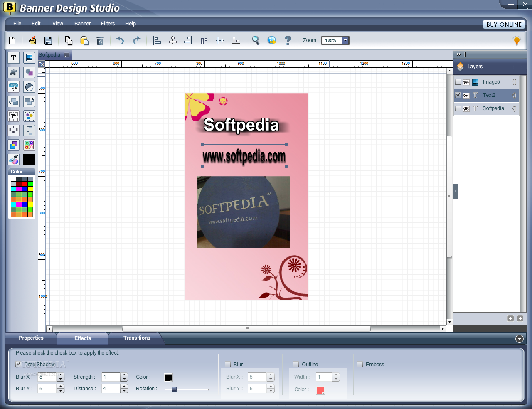Select the Symbol splat tool
The width and height of the screenshot is (532, 409).
[13, 72]
